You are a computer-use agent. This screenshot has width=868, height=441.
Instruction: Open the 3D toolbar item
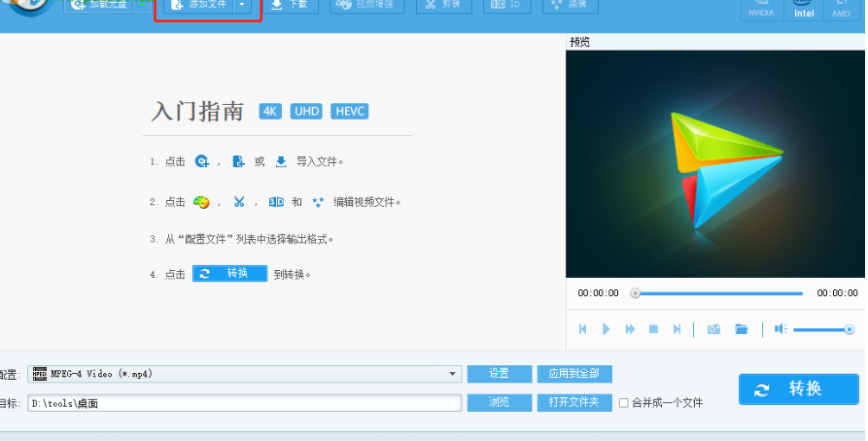click(506, 5)
